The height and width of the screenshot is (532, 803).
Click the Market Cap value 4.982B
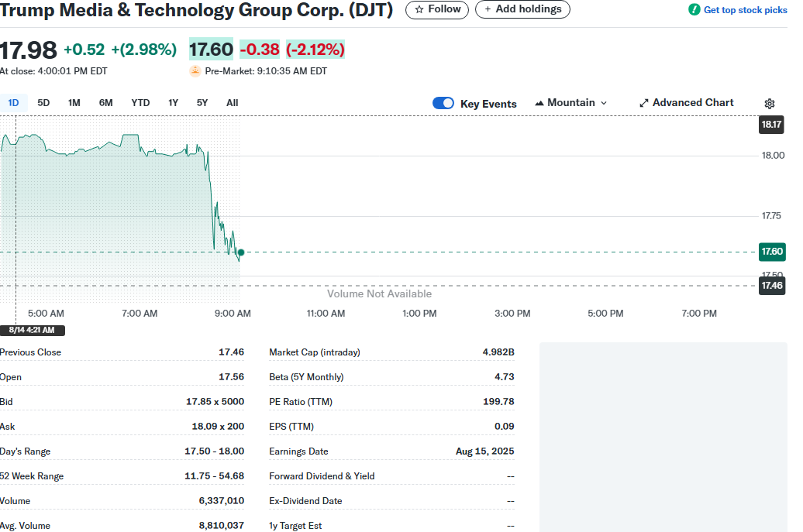tap(498, 352)
